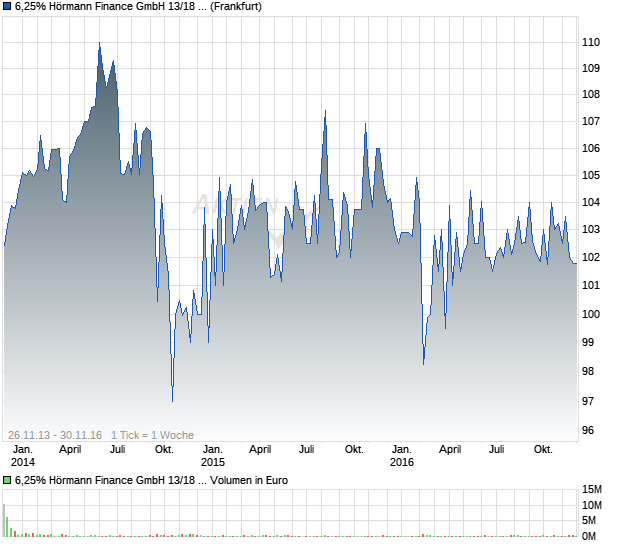The width and height of the screenshot is (620, 546).
Task: Click the price axis value 104
Action: pos(591,202)
